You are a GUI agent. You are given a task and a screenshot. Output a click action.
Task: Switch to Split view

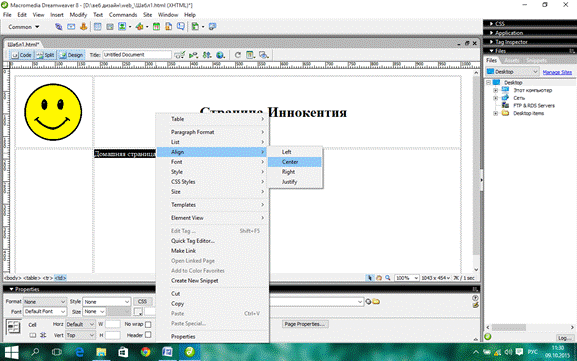(x=45, y=55)
